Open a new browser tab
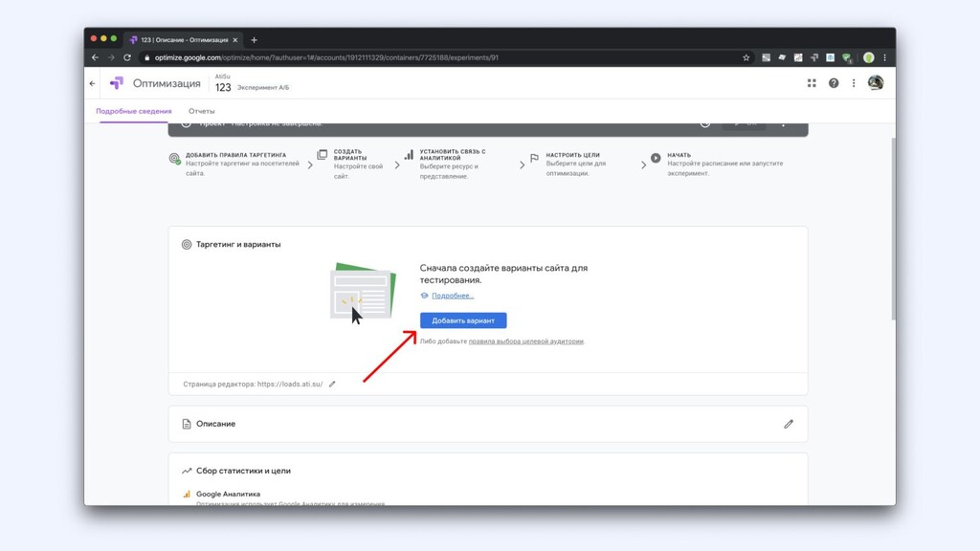980x551 pixels. point(254,40)
